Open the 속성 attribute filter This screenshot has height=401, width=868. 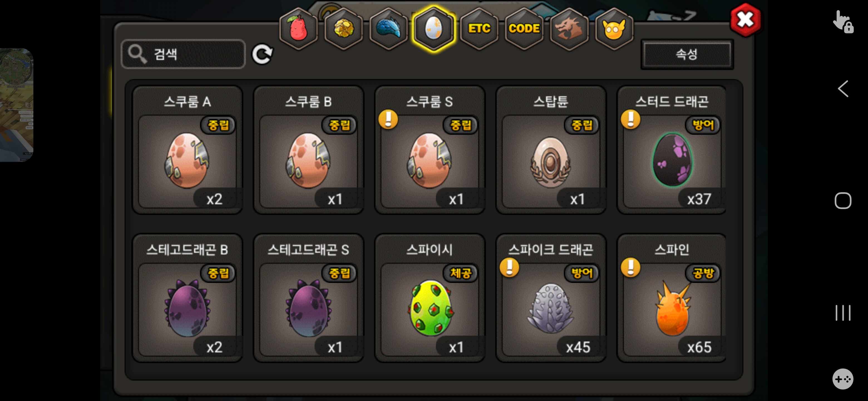[687, 54]
